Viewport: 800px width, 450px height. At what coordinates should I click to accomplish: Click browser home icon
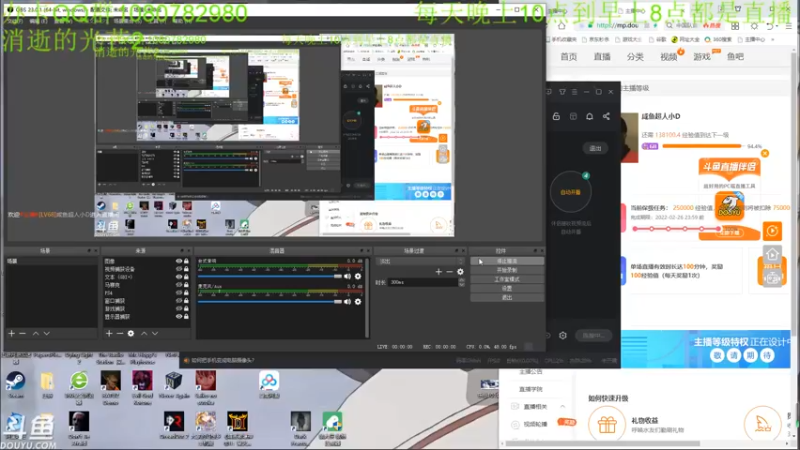coord(562,26)
